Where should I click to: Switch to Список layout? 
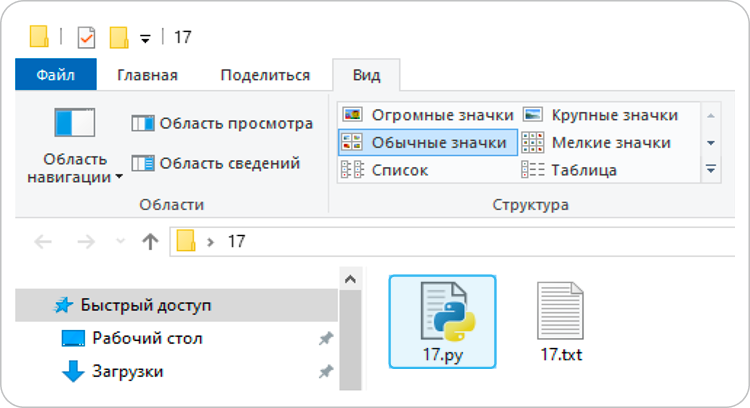coord(385,170)
